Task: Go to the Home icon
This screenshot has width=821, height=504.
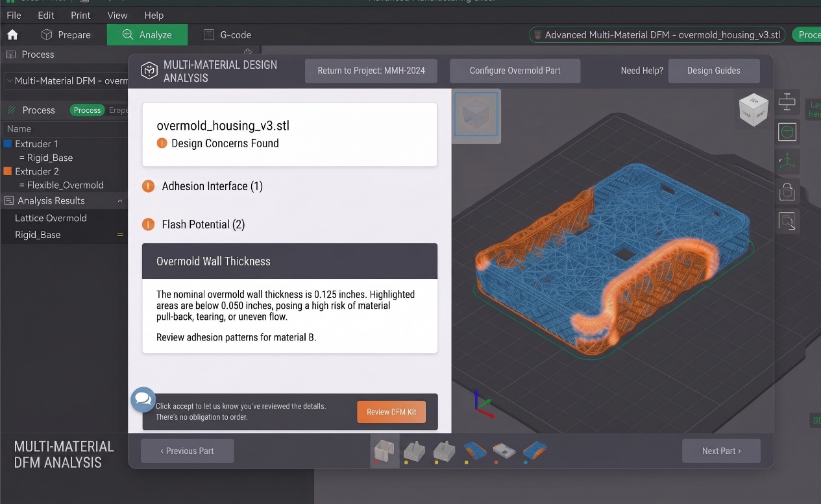Action: click(12, 35)
